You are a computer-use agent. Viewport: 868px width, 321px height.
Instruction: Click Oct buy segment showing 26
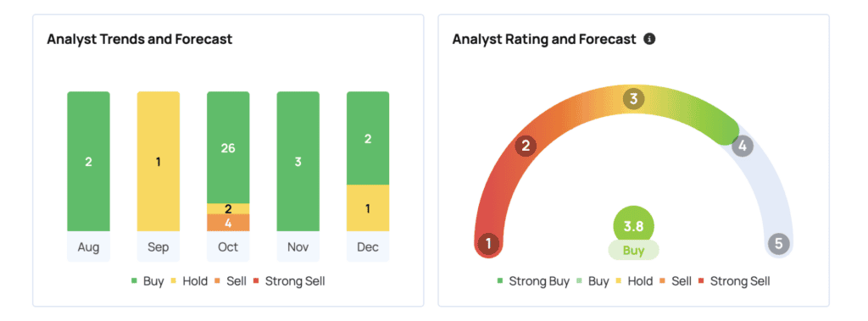228,147
